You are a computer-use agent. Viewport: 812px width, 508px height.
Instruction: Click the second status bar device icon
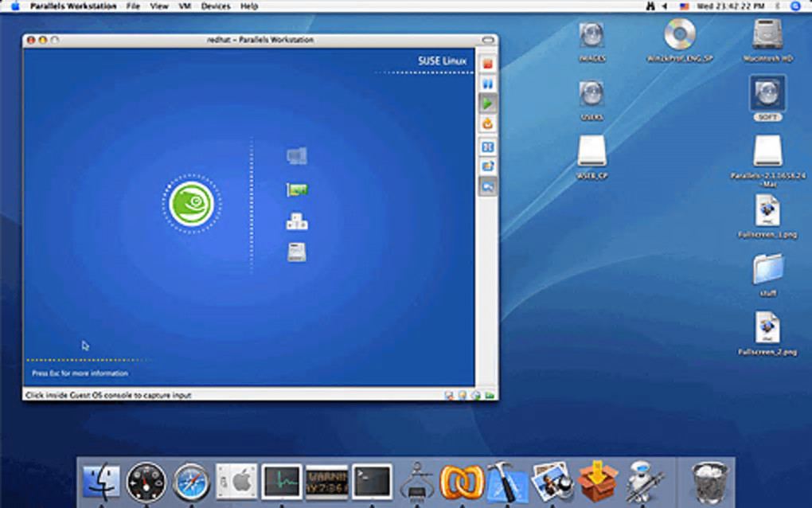[x=462, y=395]
